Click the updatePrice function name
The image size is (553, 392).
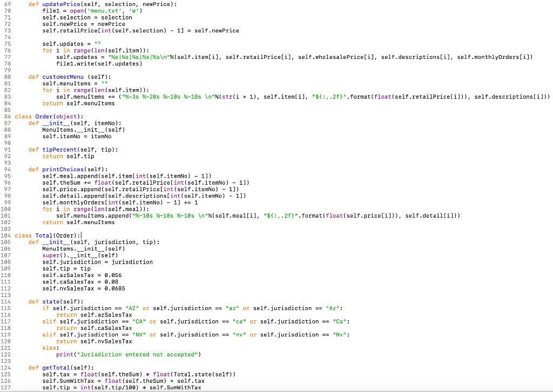tap(61, 4)
